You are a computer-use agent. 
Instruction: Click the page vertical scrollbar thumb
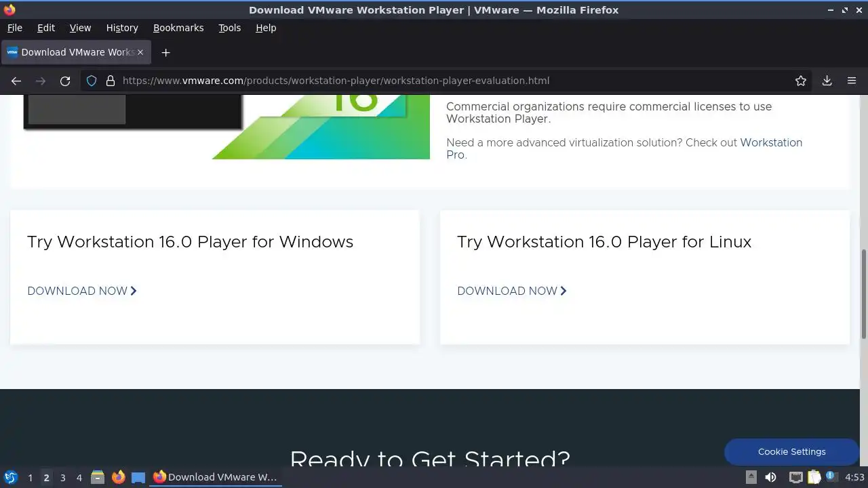[x=864, y=294]
